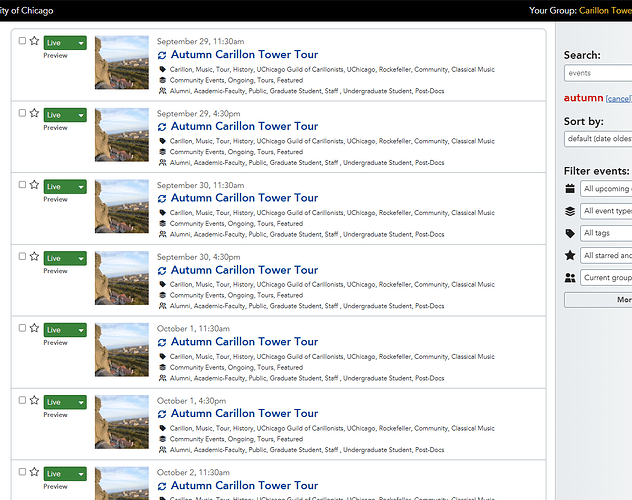Star the September 29, 4:30pm tour event
Image resolution: width=632 pixels, height=500 pixels.
tap(34, 113)
